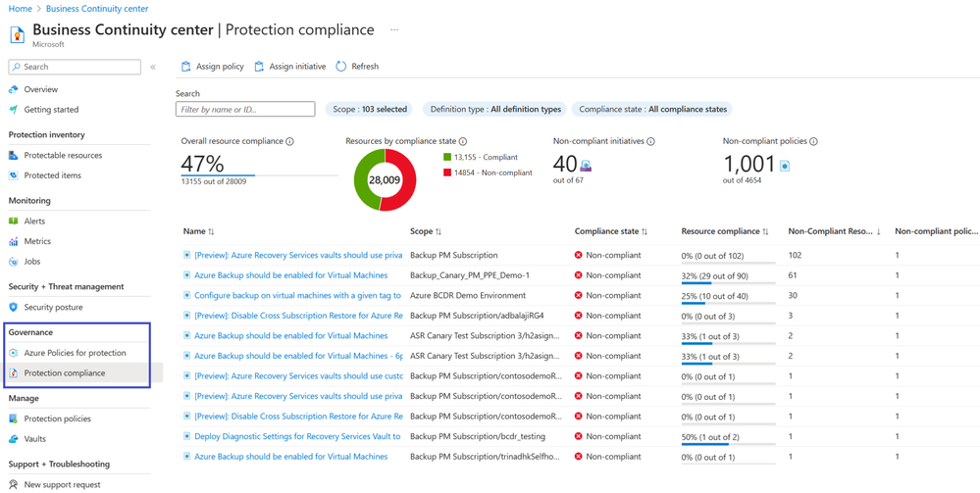Click info icon beside Resources by compliance state

463,142
